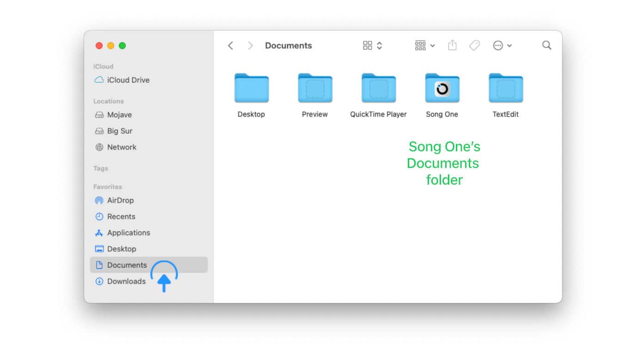The height and width of the screenshot is (347, 644).
Task: Select the iCloud Drive cloud icon
Action: tap(99, 80)
